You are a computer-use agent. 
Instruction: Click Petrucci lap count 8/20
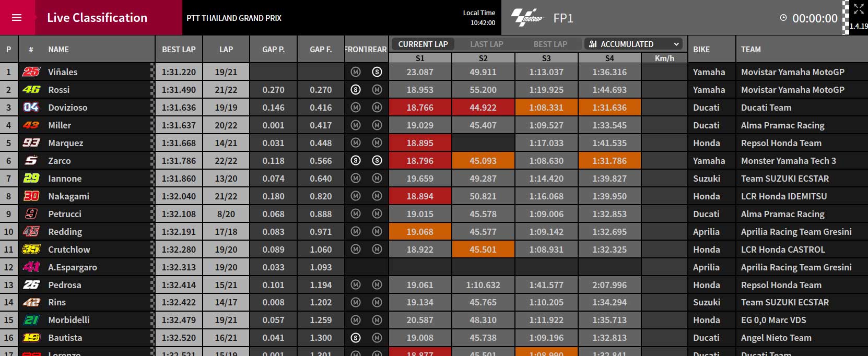point(226,214)
